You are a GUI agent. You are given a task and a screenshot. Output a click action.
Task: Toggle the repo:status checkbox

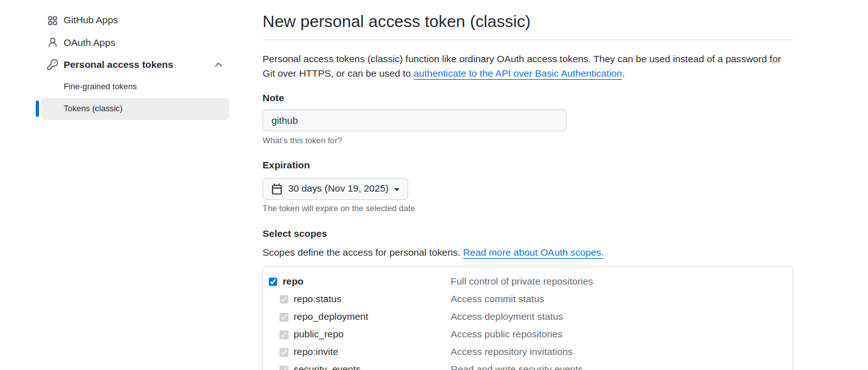pos(284,300)
